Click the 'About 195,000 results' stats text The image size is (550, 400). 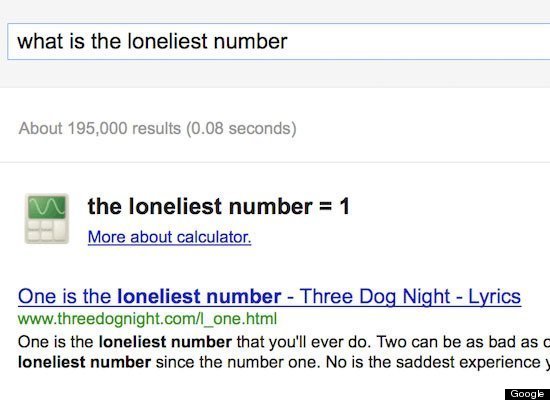point(100,128)
